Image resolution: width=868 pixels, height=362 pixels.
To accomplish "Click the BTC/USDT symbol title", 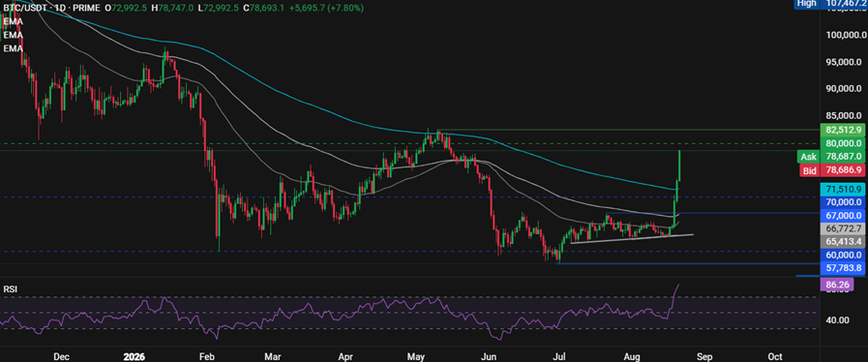I will pos(26,9).
